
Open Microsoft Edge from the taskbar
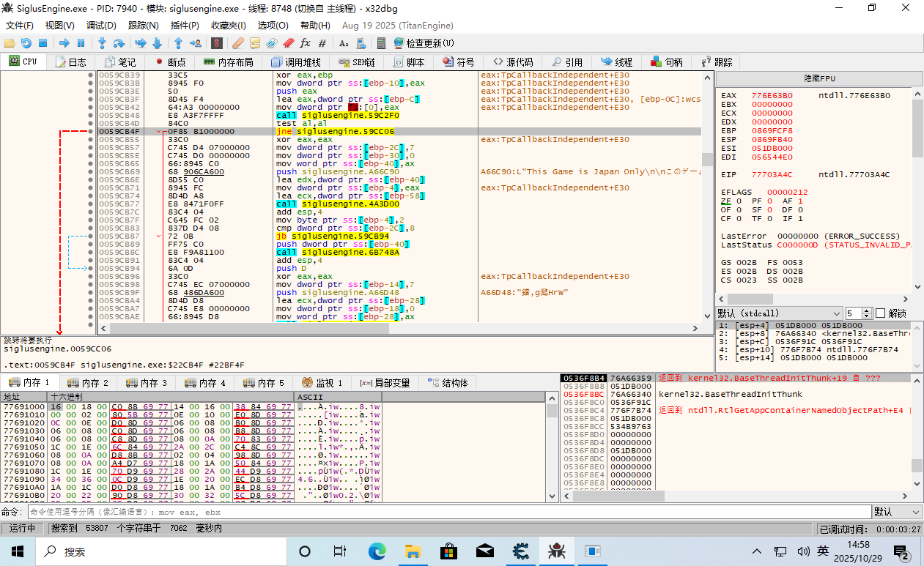point(377,551)
